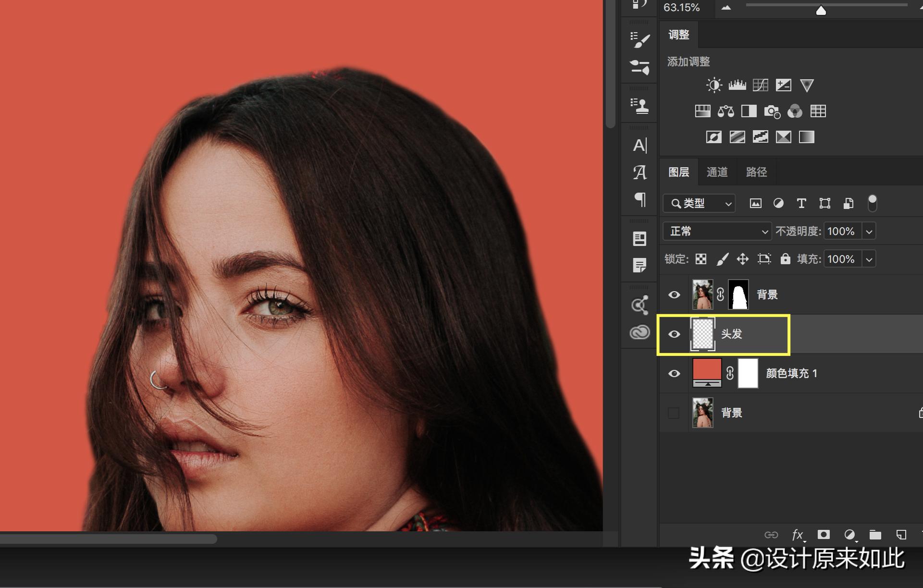Add a Levels adjustment layer
Screen dimensions: 923x588
tap(737, 86)
